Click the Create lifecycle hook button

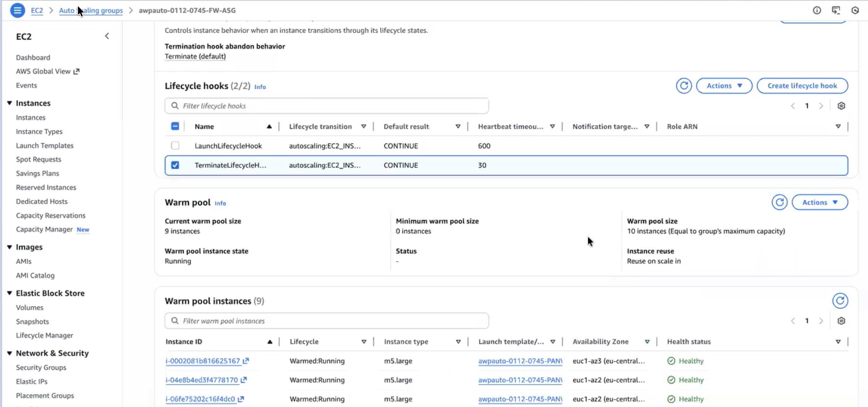coord(802,86)
